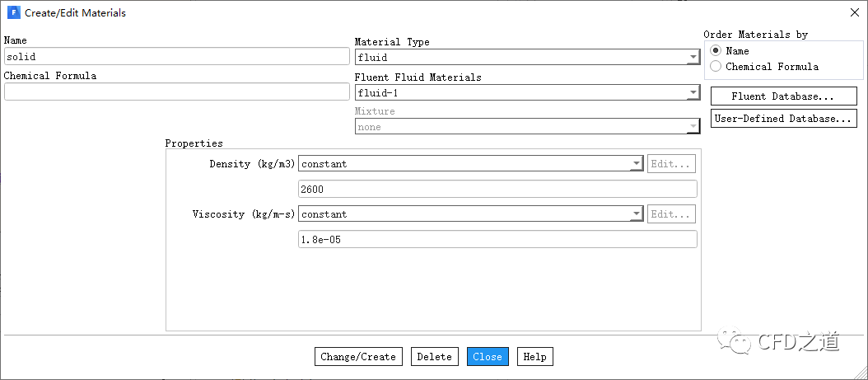The image size is (868, 380).
Task: Click the blue Close button
Action: click(x=488, y=357)
